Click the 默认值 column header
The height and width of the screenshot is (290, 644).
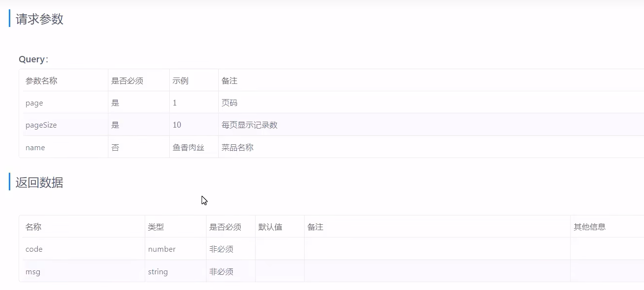(x=270, y=227)
